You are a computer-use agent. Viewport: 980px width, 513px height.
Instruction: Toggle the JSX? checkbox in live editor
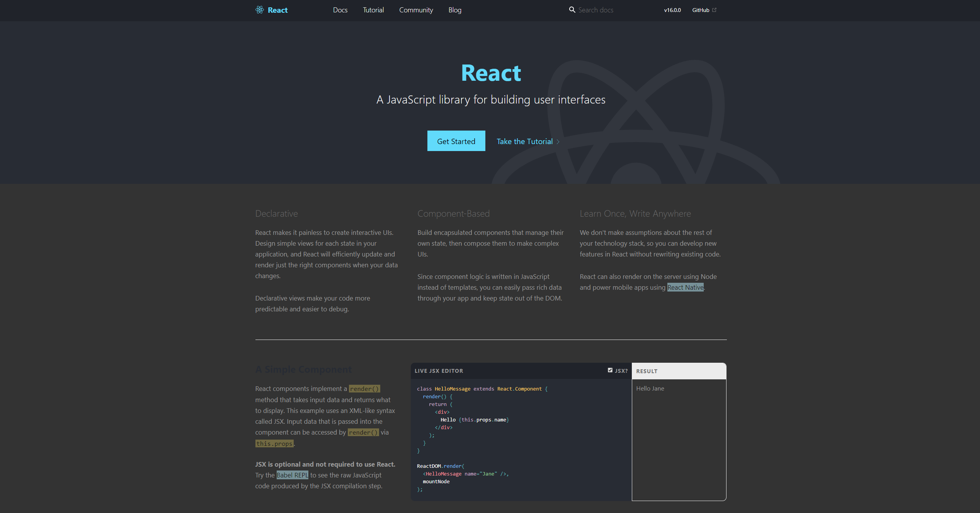pos(610,370)
